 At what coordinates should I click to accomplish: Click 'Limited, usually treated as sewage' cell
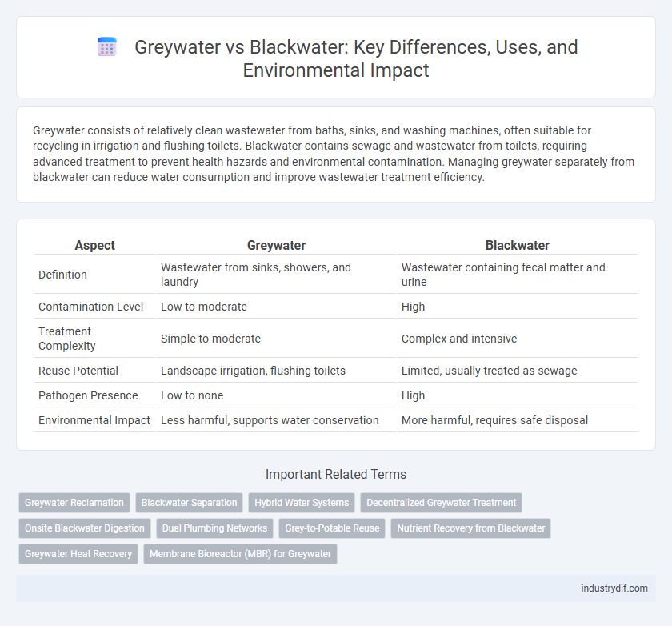pyautogui.click(x=518, y=371)
